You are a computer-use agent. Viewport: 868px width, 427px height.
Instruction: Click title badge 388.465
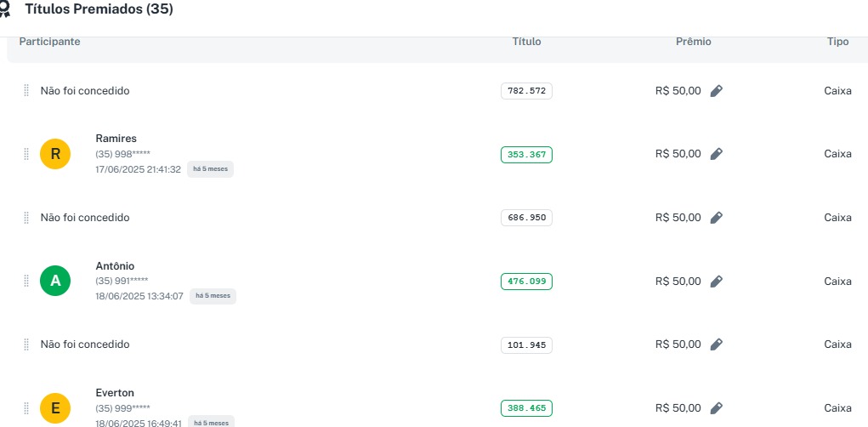click(526, 408)
